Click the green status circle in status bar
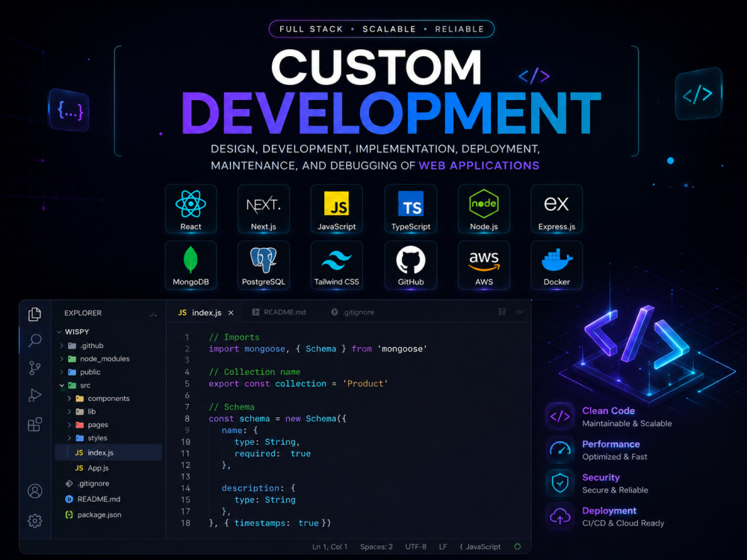 click(518, 547)
